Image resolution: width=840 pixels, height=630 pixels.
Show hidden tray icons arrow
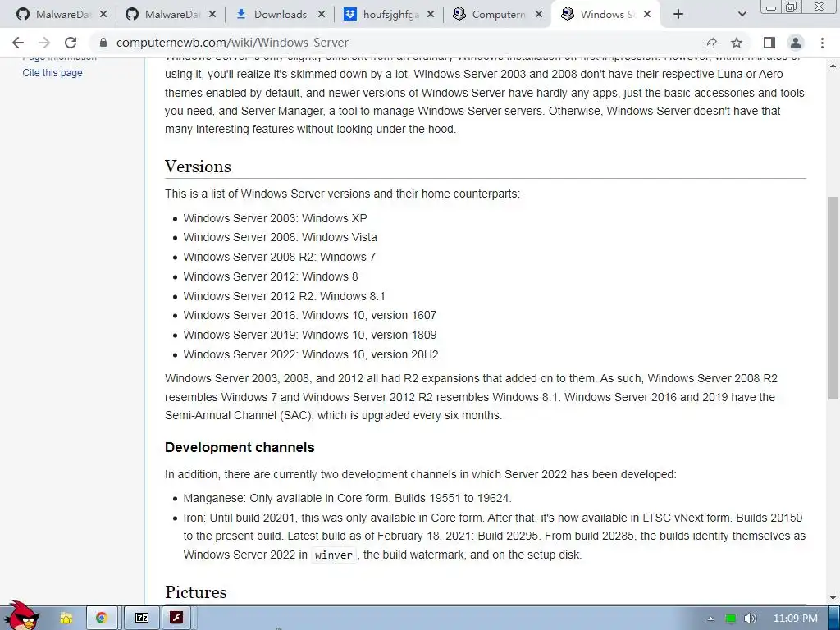710,619
